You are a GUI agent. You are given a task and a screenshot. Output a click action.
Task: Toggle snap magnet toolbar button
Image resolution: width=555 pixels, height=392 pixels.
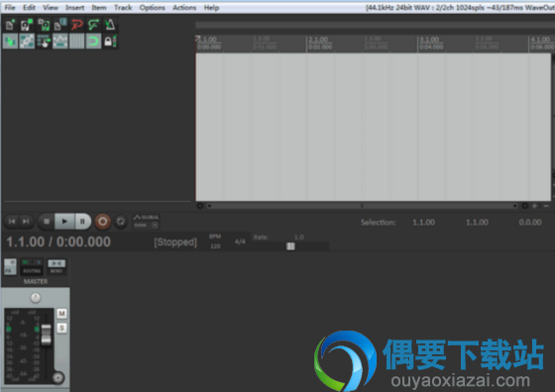(x=93, y=42)
